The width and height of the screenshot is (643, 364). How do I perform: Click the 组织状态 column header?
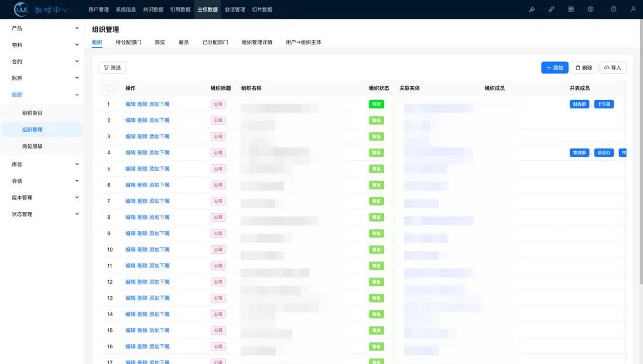pos(379,88)
